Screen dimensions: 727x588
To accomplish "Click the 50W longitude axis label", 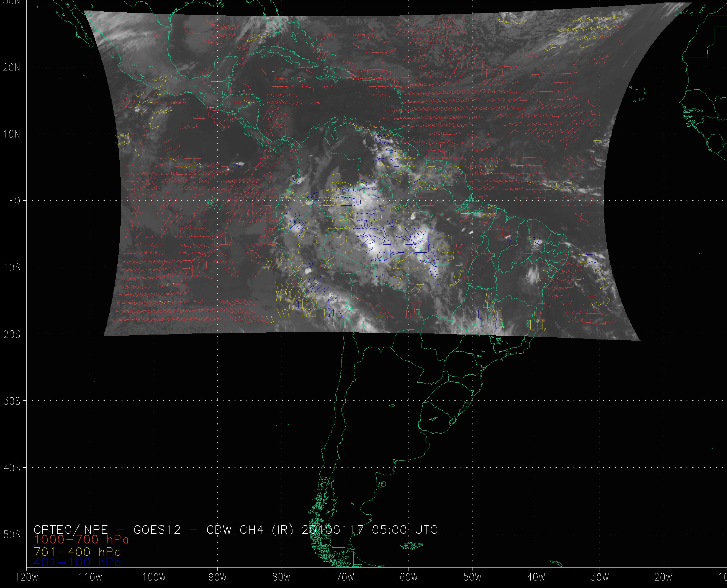I will (472, 577).
